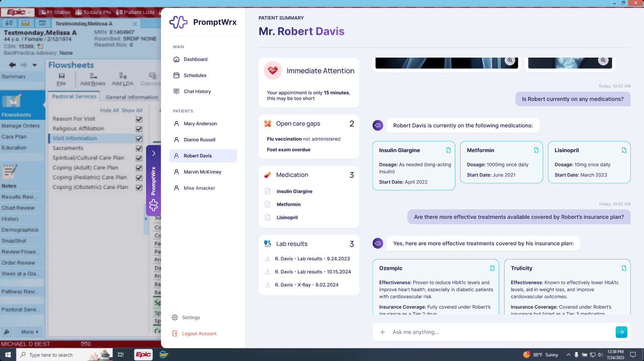Open the notification center in taskbar
644x361 pixels.
pos(633,355)
